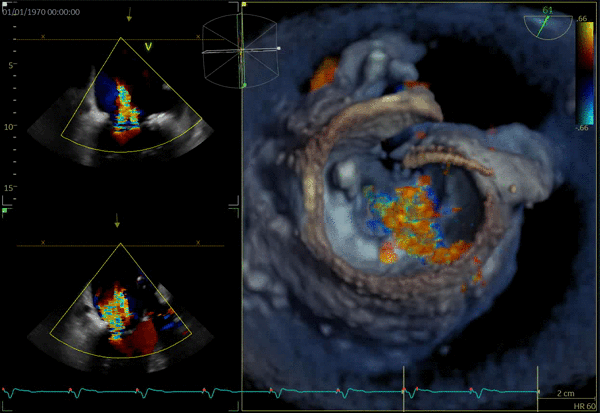600x413 pixels.
Task: Click the yellow square at the 3D panel corner
Action: 244,4
